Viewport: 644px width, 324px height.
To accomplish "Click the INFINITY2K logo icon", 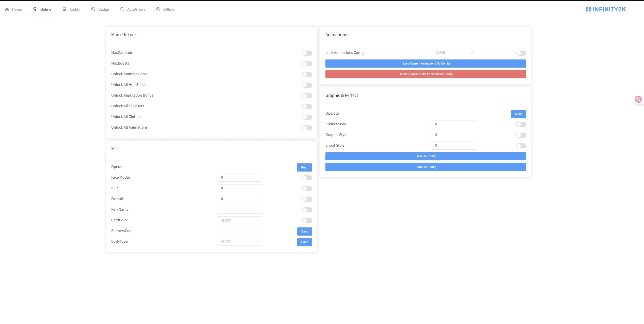I will point(588,9).
